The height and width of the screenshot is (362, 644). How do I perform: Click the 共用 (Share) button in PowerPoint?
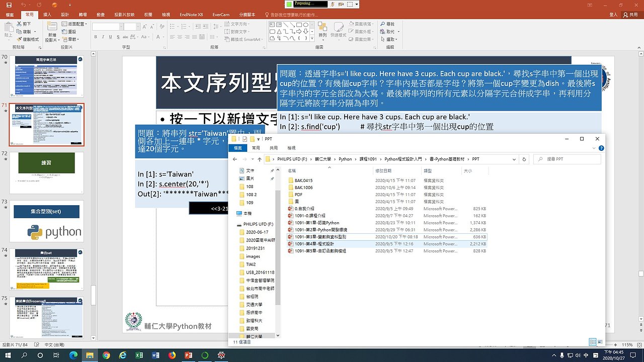(x=630, y=15)
